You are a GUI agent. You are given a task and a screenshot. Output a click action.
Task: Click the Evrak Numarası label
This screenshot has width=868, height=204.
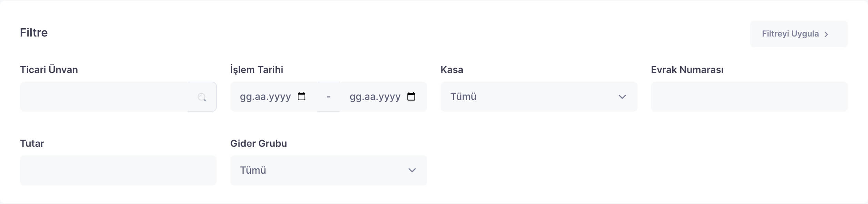(687, 70)
